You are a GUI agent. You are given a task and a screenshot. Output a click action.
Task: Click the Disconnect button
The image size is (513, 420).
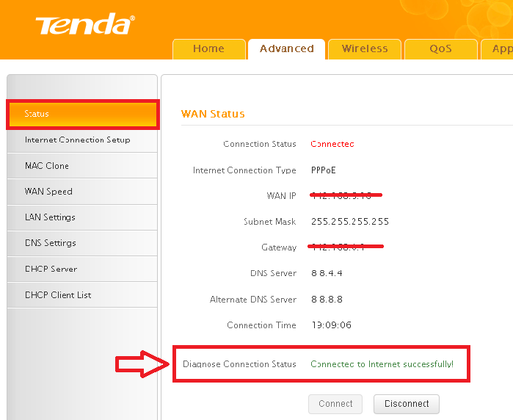pos(407,404)
